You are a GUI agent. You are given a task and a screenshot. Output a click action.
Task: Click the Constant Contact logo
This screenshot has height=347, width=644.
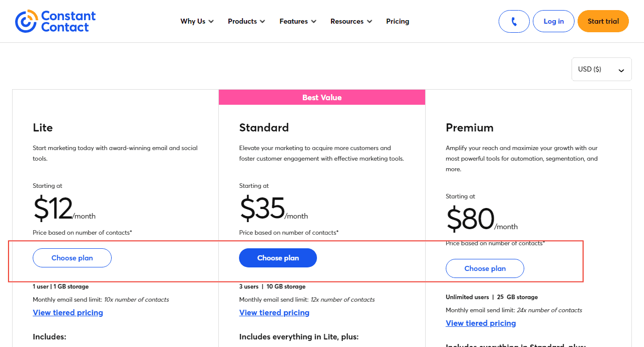[x=55, y=21]
